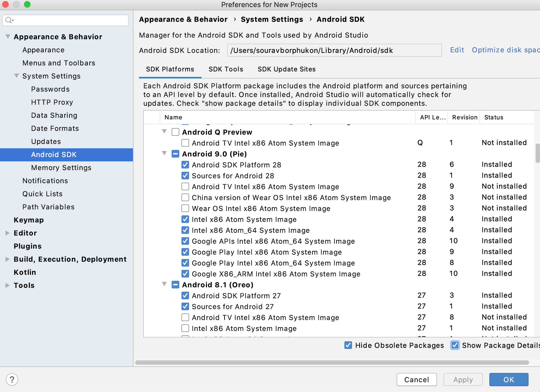
Task: Collapse the Android Q Preview group
Action: [164, 132]
